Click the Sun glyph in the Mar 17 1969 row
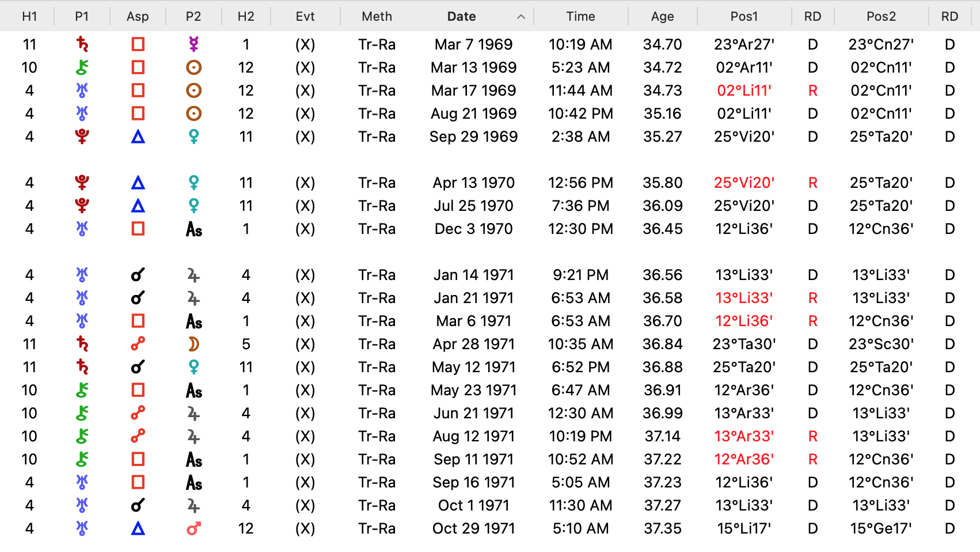The height and width of the screenshot is (552, 980). click(x=194, y=90)
